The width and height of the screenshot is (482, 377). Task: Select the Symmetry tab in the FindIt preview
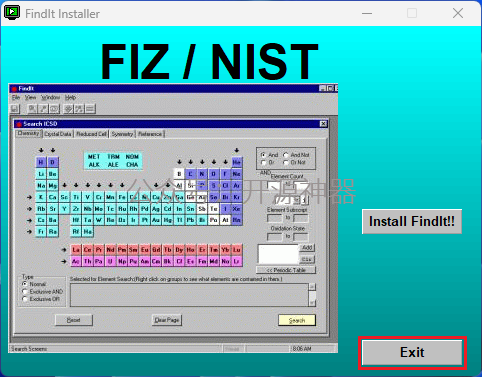tap(122, 134)
